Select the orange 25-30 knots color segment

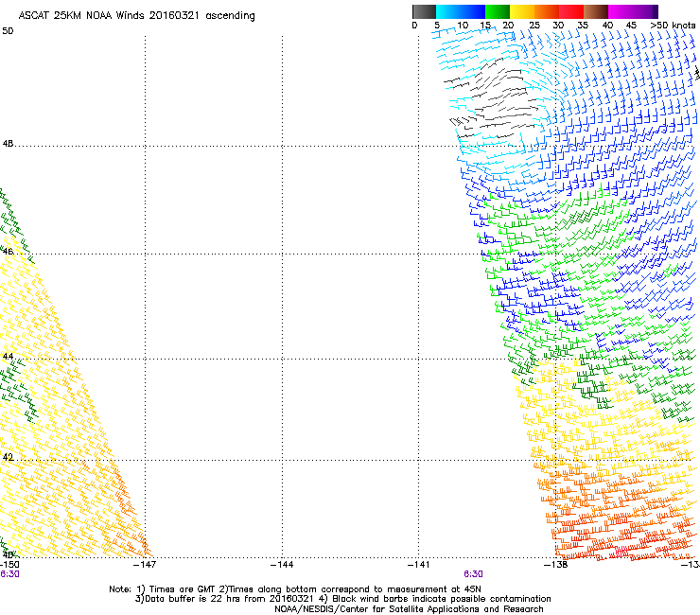[x=547, y=11]
